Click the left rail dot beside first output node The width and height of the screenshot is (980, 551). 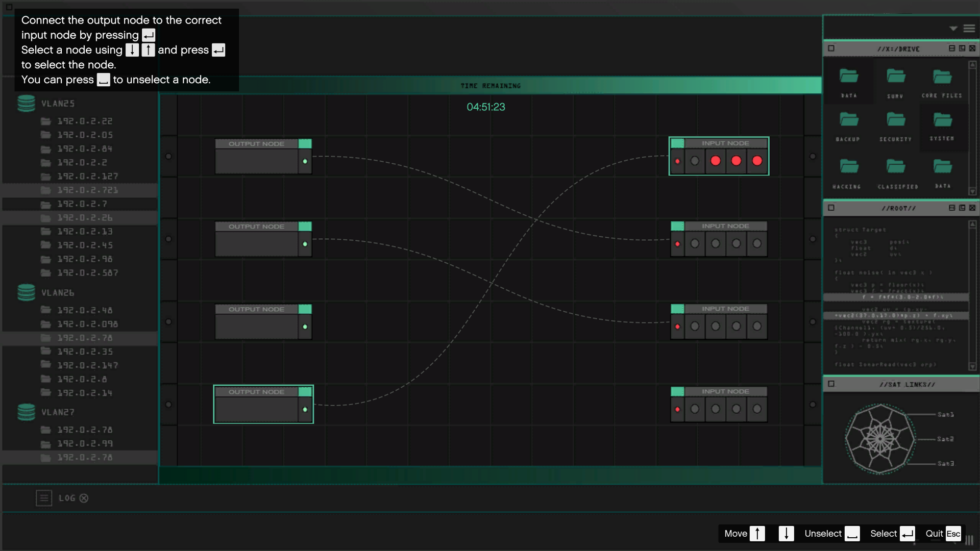coord(168,157)
